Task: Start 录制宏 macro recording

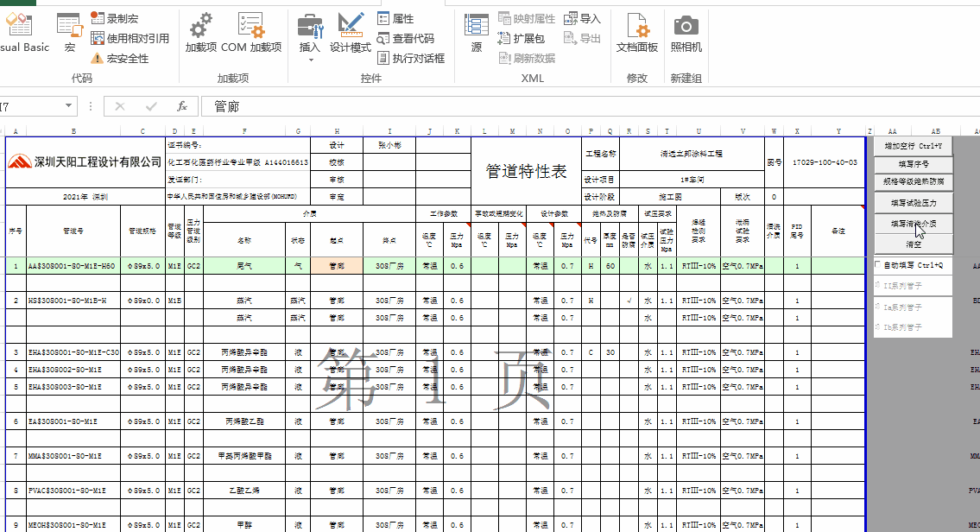Action: point(115,19)
